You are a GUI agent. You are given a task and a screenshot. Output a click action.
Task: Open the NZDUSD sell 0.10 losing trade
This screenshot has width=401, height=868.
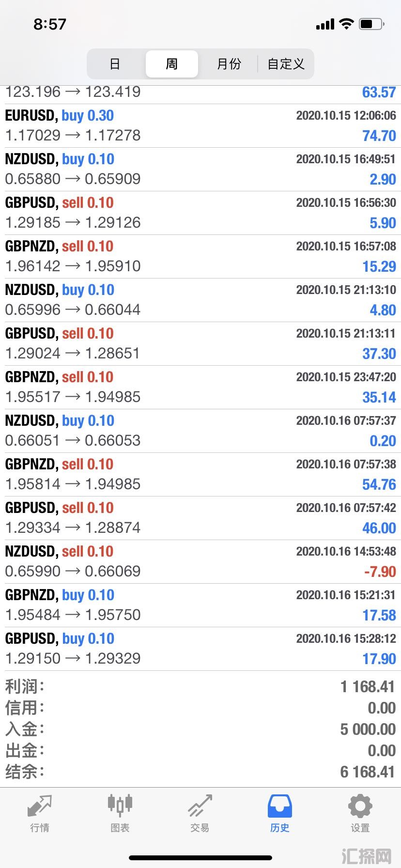click(x=200, y=562)
